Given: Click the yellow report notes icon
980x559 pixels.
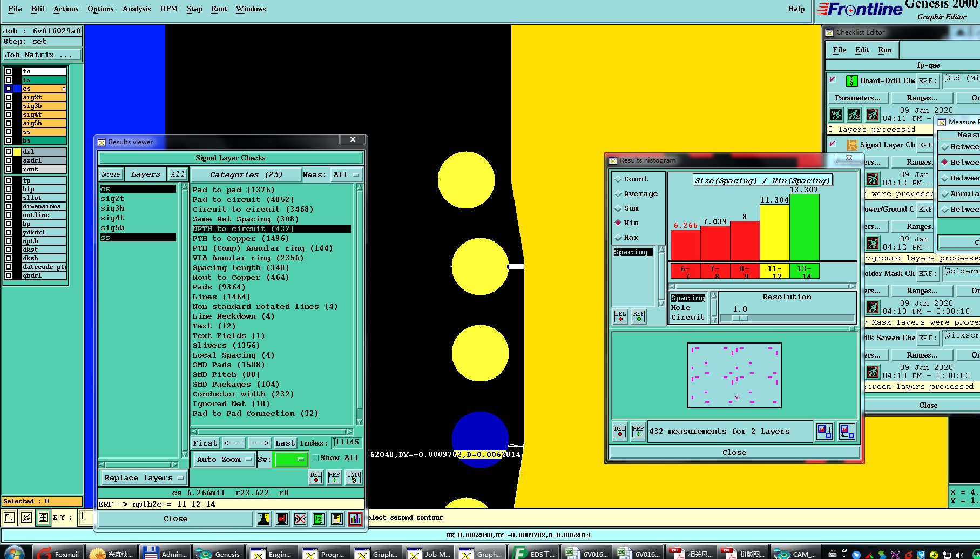Looking at the screenshot, I should tap(337, 519).
